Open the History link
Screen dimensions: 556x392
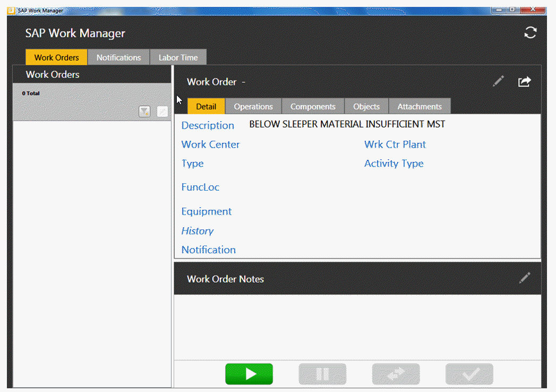tap(198, 231)
